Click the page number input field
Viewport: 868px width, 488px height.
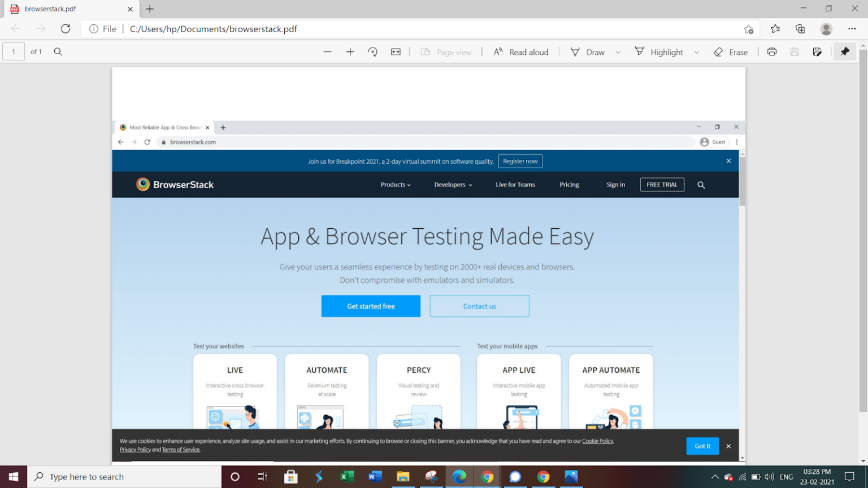tap(13, 51)
